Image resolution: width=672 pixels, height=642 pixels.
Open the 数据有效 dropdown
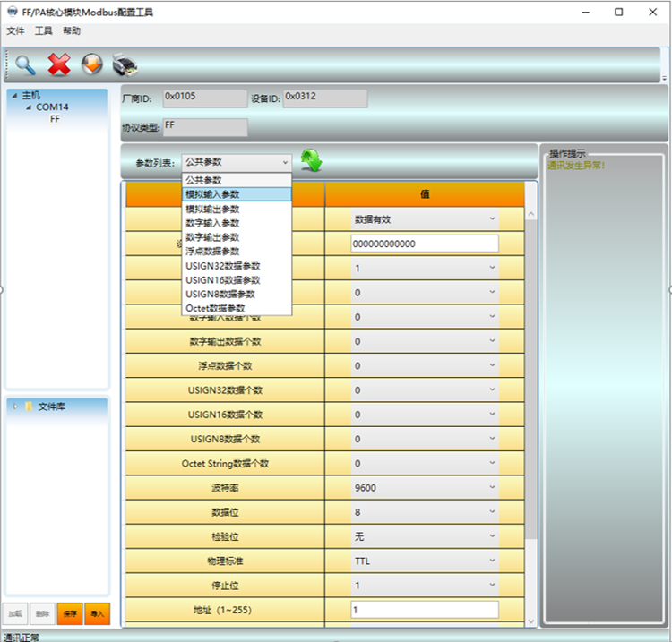[x=425, y=219]
